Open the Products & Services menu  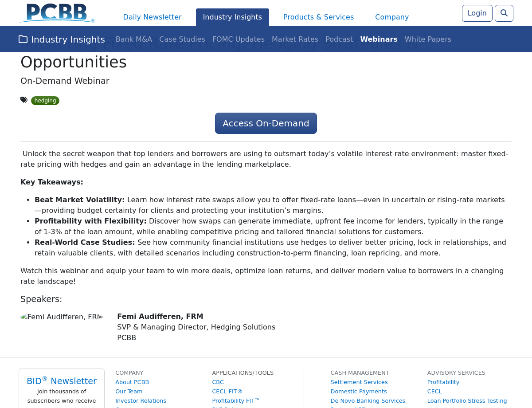click(318, 17)
